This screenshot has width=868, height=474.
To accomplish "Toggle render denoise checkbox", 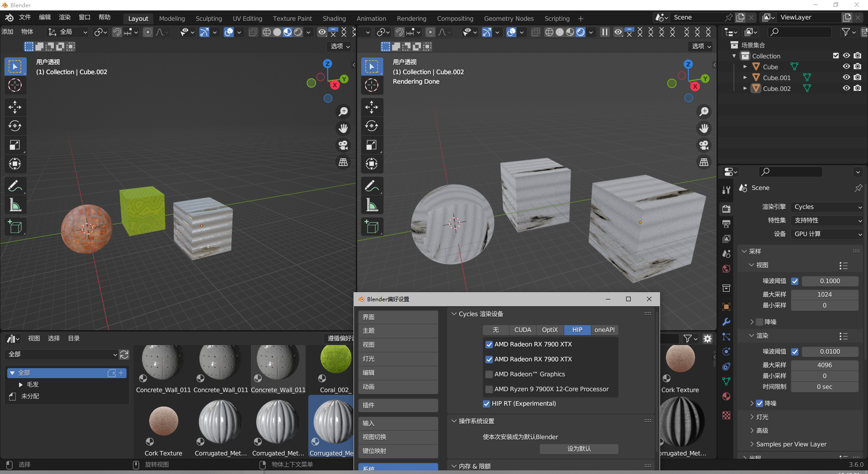I will point(759,403).
